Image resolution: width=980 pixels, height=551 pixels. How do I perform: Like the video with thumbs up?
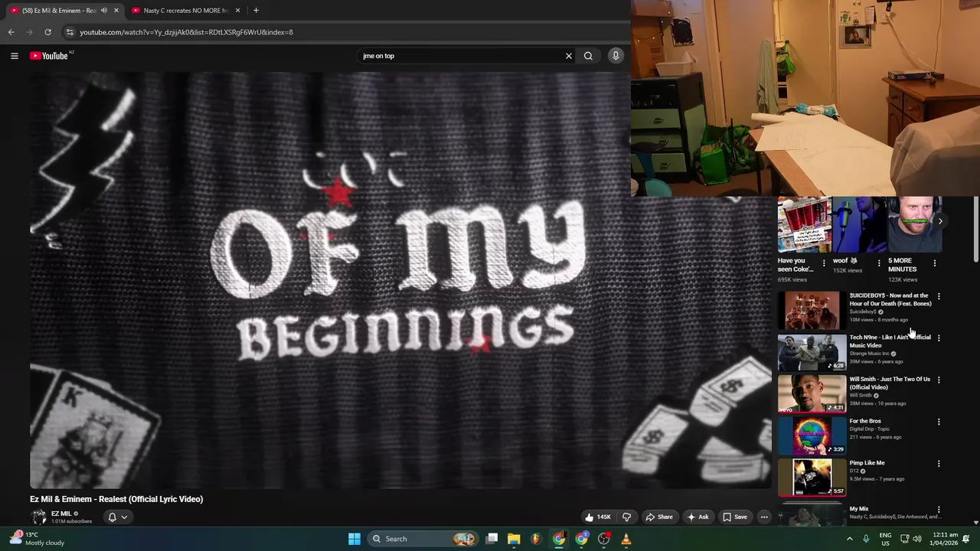tap(598, 517)
